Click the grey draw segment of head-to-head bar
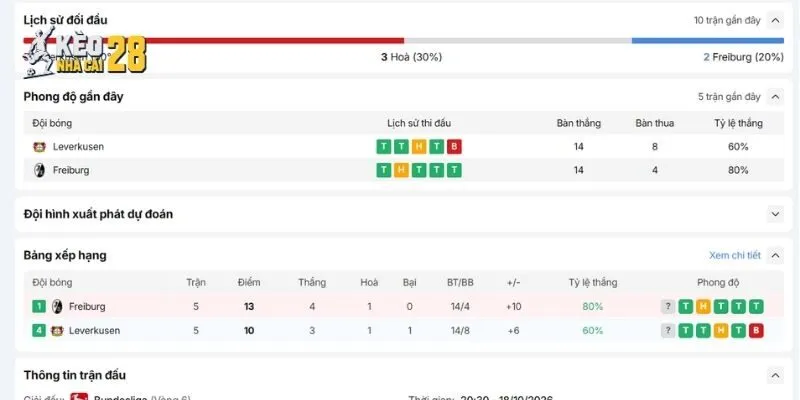 click(518, 40)
